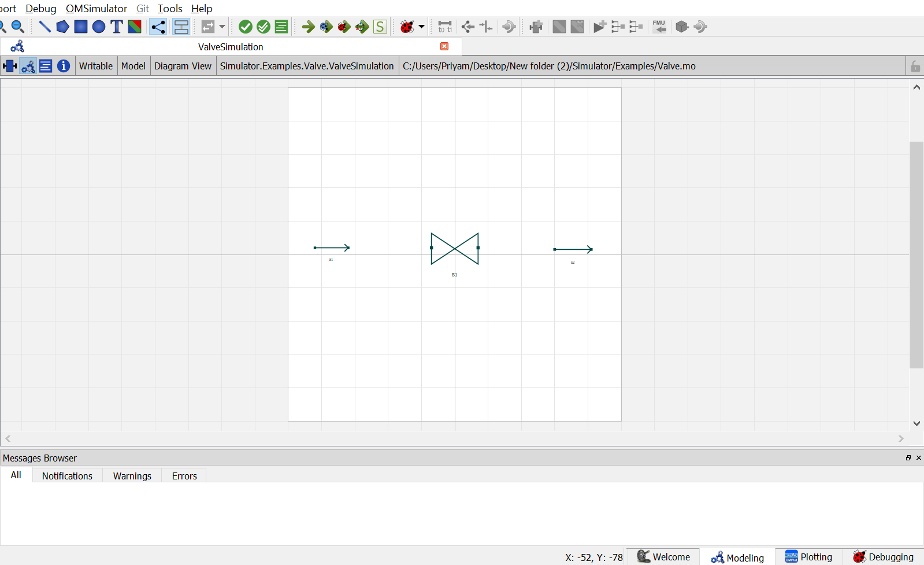Click the gray striped square with x icon
This screenshot has width=924, height=565.
pyautogui.click(x=577, y=27)
